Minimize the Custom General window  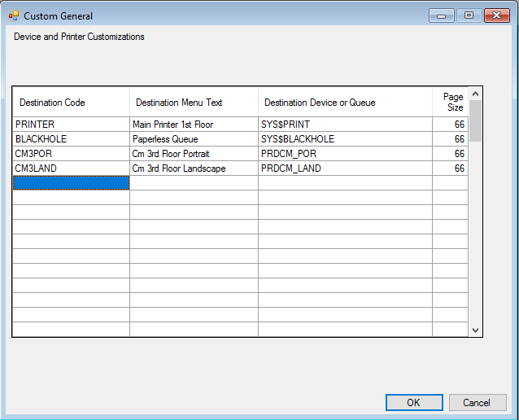coord(441,15)
